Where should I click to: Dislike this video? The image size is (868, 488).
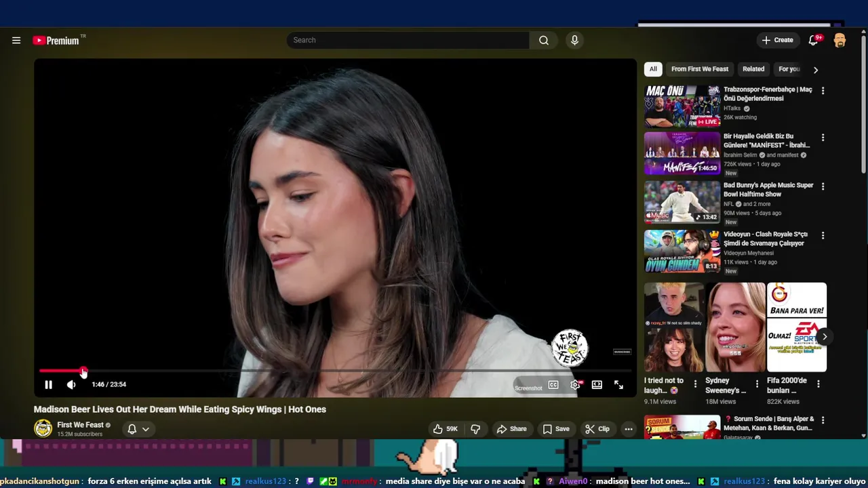pyautogui.click(x=475, y=429)
